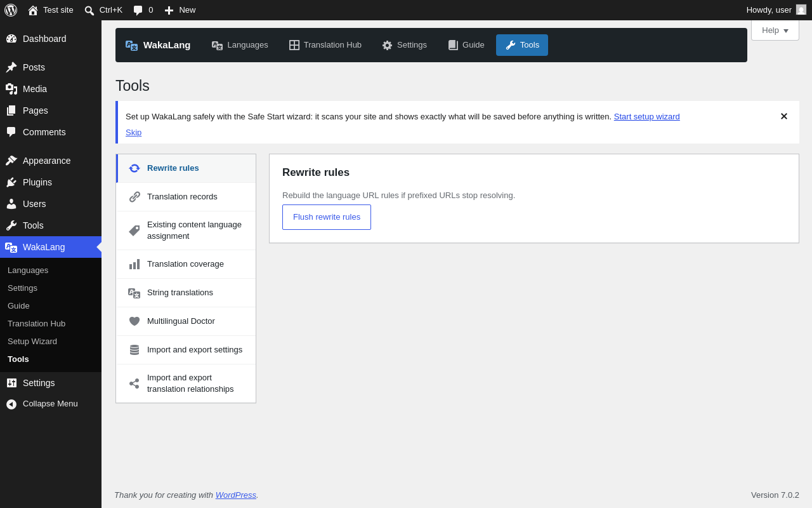
Task: Open Import and export translation relationships
Action: click(x=187, y=384)
